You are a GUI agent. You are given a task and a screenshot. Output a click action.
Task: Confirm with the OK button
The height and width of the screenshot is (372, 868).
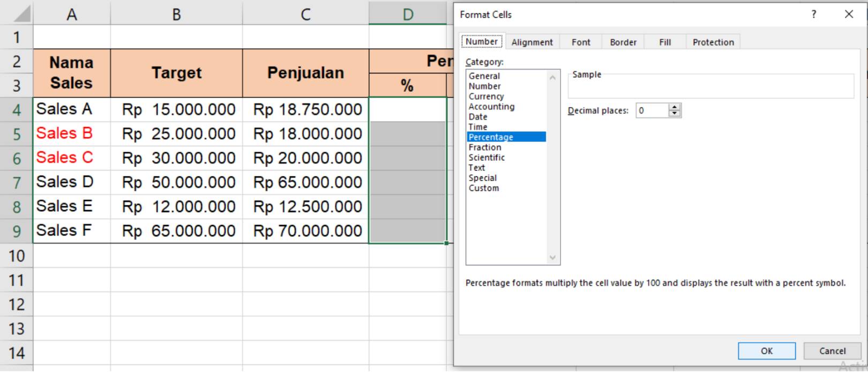(x=767, y=351)
